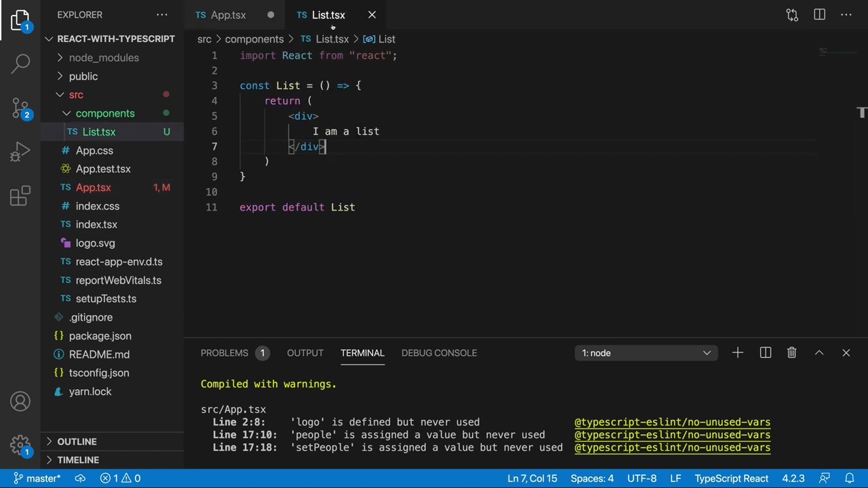Switch to the DEBUG CONSOLE tab
Image resolution: width=868 pixels, height=488 pixels.
tap(439, 352)
